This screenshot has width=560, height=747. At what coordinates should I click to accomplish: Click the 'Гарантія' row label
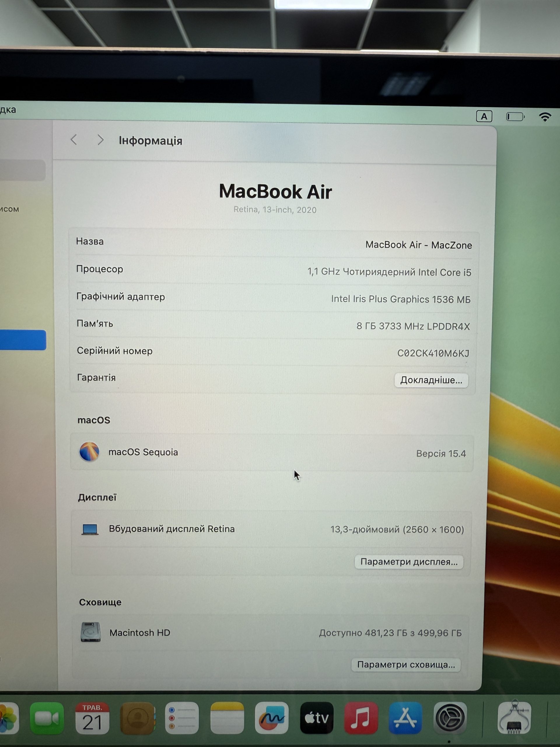coord(96,378)
